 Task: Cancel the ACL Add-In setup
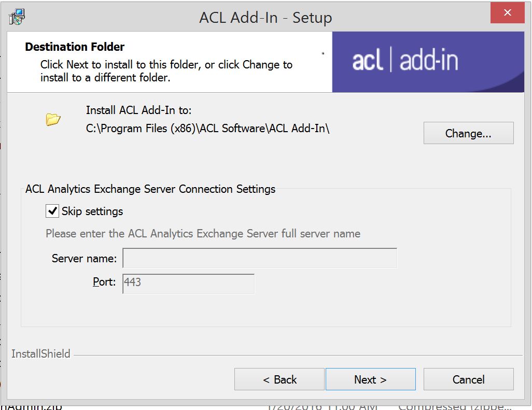(x=468, y=379)
